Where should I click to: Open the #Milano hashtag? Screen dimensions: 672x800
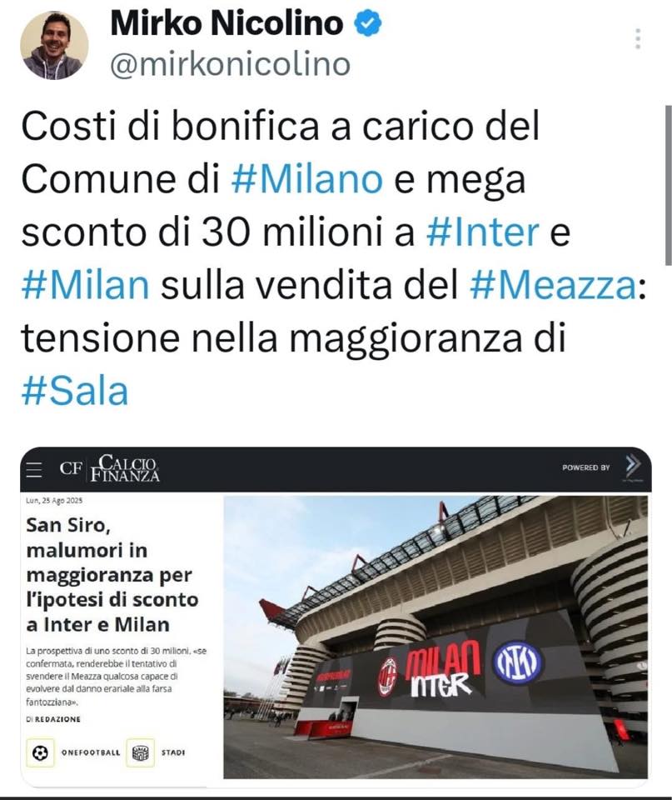tap(307, 179)
